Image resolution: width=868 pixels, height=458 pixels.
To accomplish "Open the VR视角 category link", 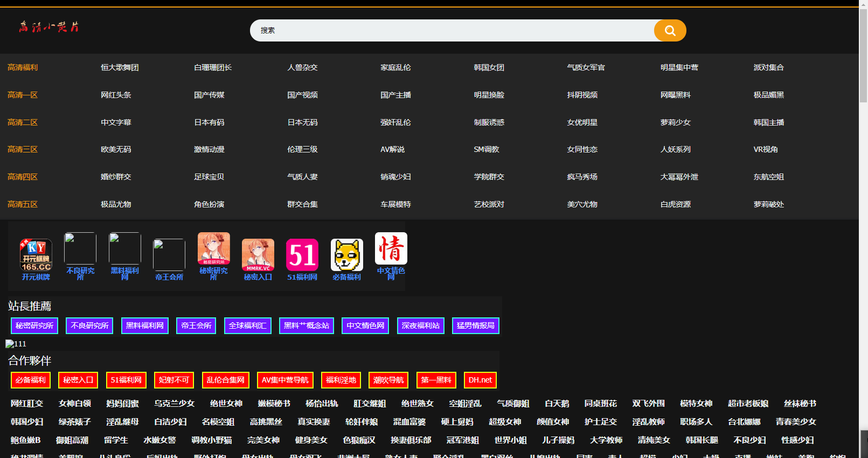I will click(765, 149).
